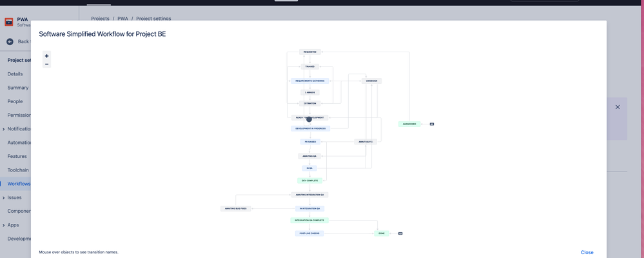Screen dimensions: 644x258
Task: Click the Back arrow icon in sidebar
Action: pos(10,41)
